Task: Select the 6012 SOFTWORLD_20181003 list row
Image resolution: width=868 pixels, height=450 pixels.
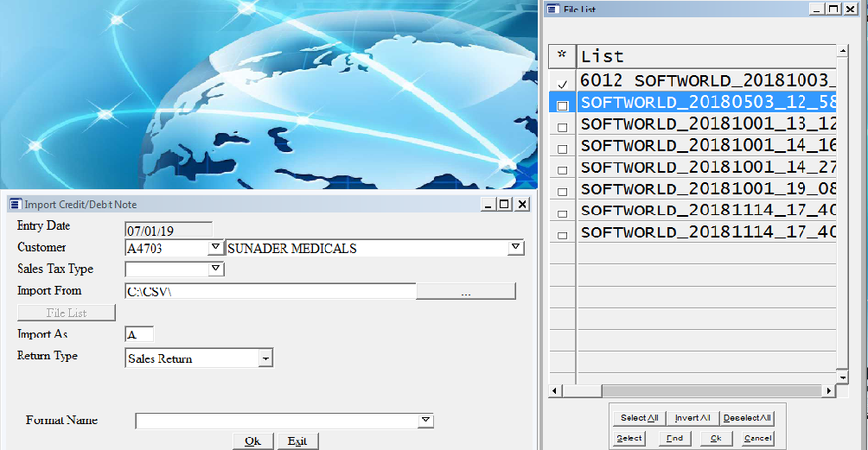Action: coord(706,80)
